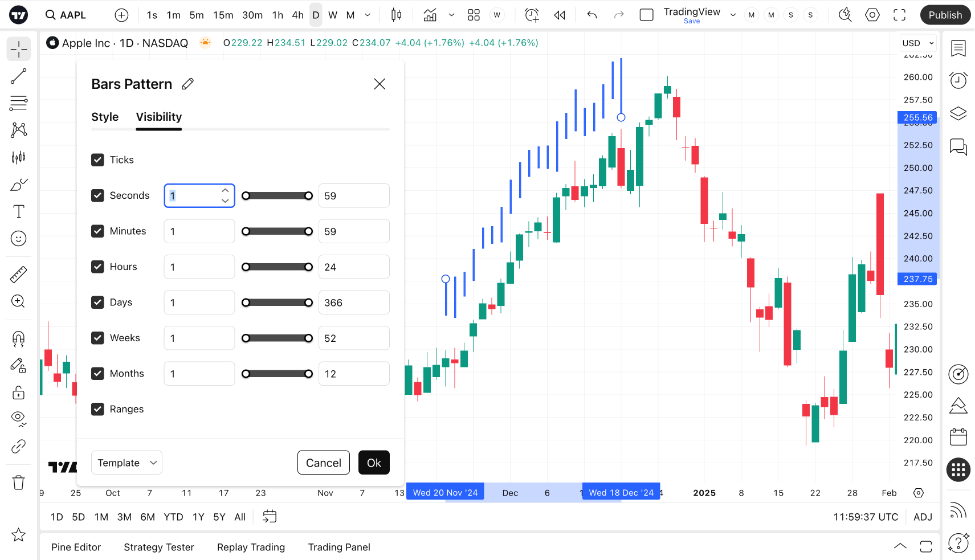The width and height of the screenshot is (975, 560).
Task: Select the ruler measure tool
Action: 18,275
